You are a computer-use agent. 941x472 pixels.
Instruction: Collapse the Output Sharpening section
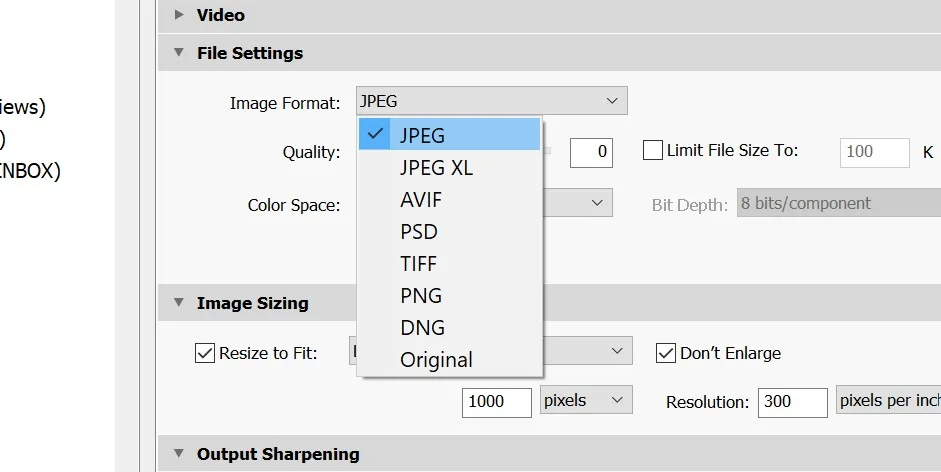click(179, 453)
